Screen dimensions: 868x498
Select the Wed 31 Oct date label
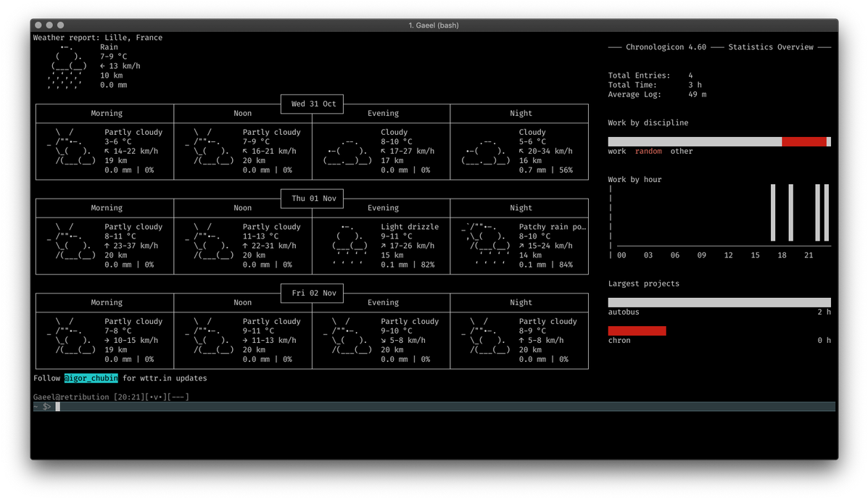point(313,104)
